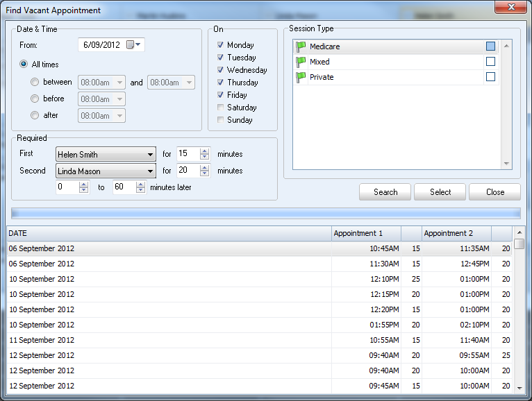Image resolution: width=532 pixels, height=401 pixels.
Task: Select the before radio option
Action: tap(35, 99)
